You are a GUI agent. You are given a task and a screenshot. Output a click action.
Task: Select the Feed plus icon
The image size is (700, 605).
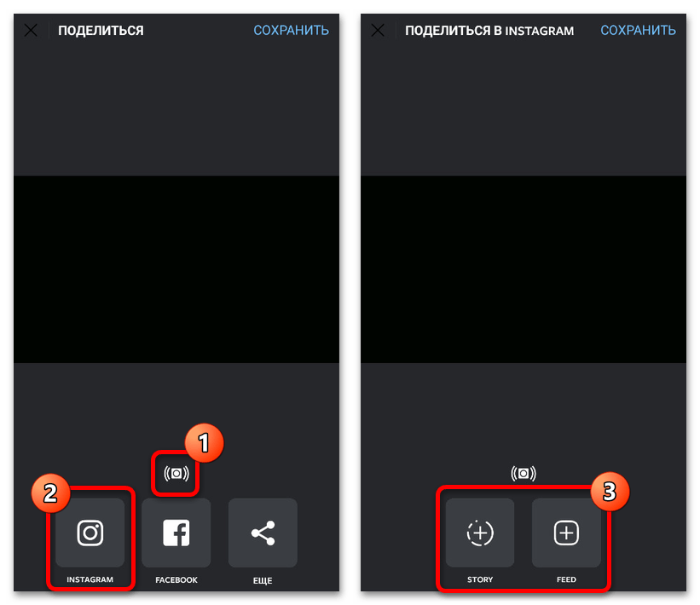[x=566, y=533]
